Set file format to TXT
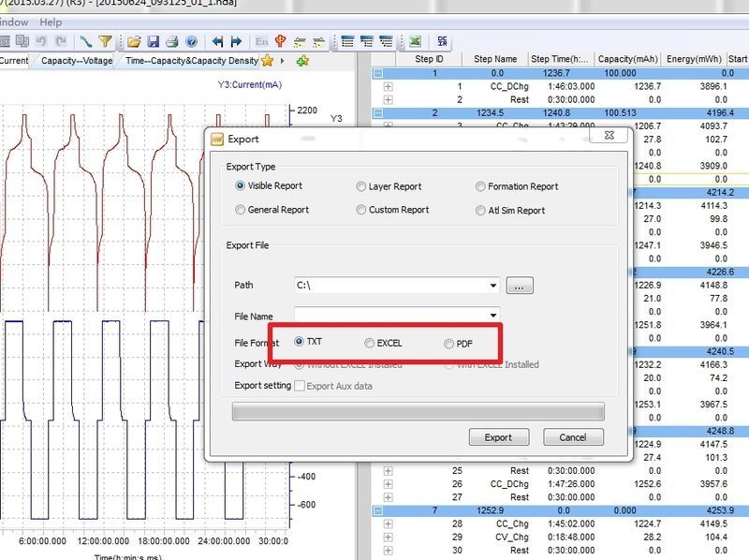 299,341
